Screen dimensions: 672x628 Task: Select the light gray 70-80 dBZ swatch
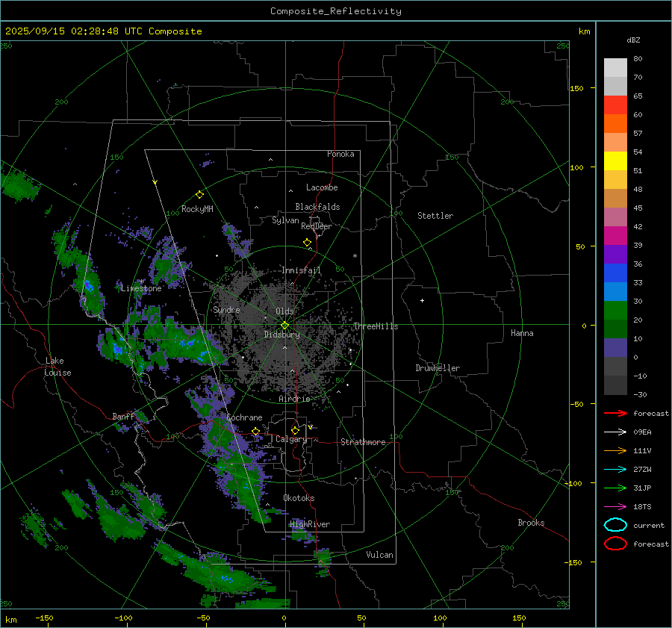(615, 68)
